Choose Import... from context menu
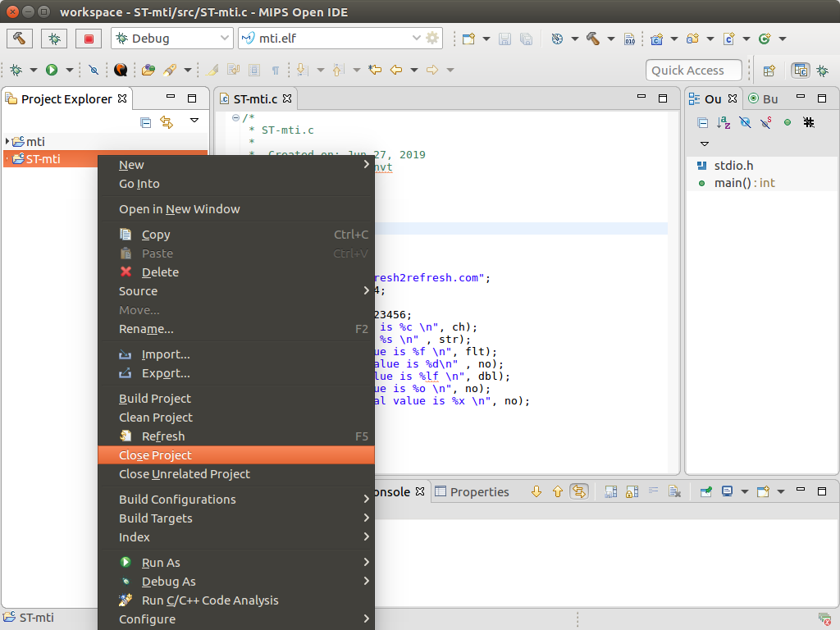Image resolution: width=840 pixels, height=630 pixels. [236, 354]
